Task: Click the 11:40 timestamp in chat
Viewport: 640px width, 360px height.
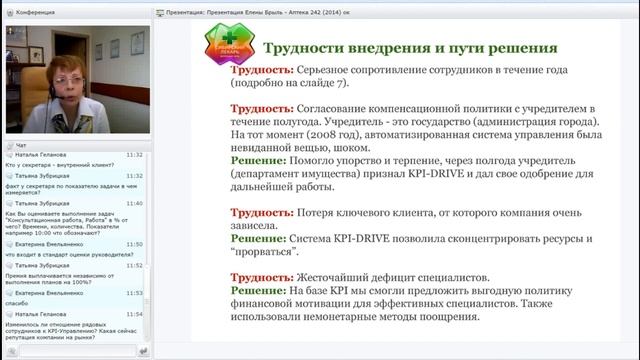Action: pyautogui.click(x=134, y=203)
